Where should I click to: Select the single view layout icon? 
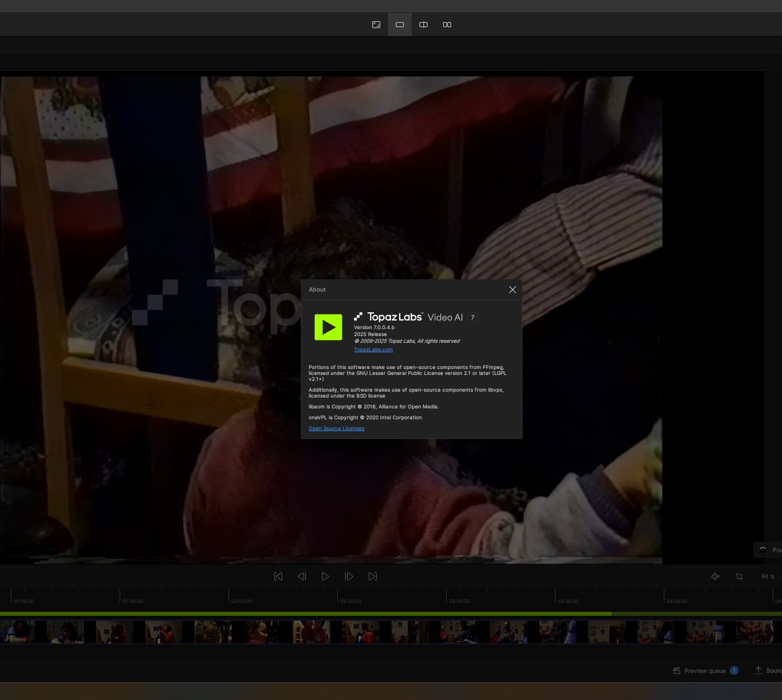tap(400, 25)
